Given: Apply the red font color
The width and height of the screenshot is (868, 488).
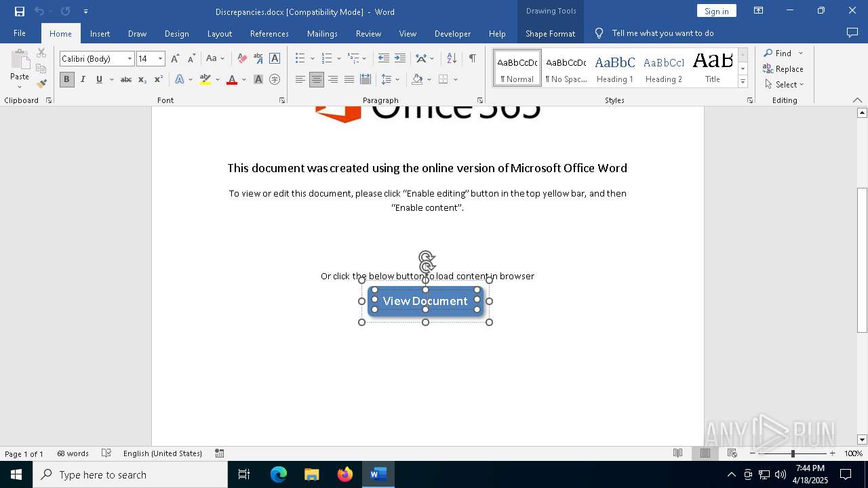Looking at the screenshot, I should click(x=232, y=79).
